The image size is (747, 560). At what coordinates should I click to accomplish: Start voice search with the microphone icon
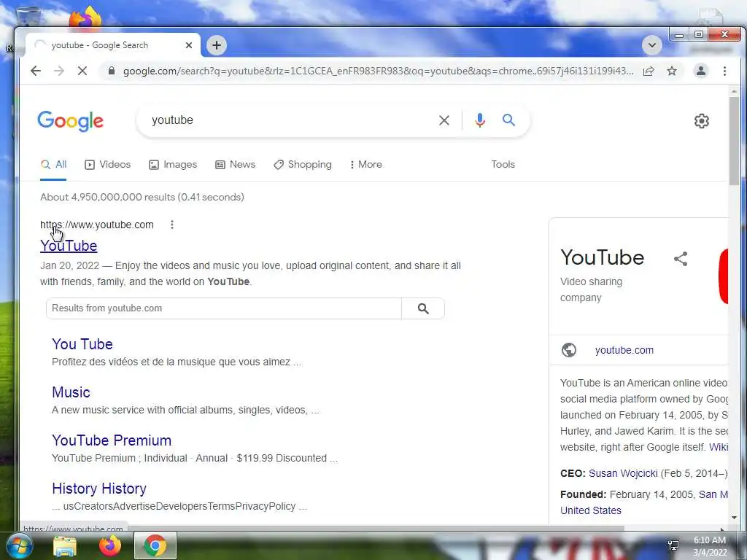[x=480, y=120]
